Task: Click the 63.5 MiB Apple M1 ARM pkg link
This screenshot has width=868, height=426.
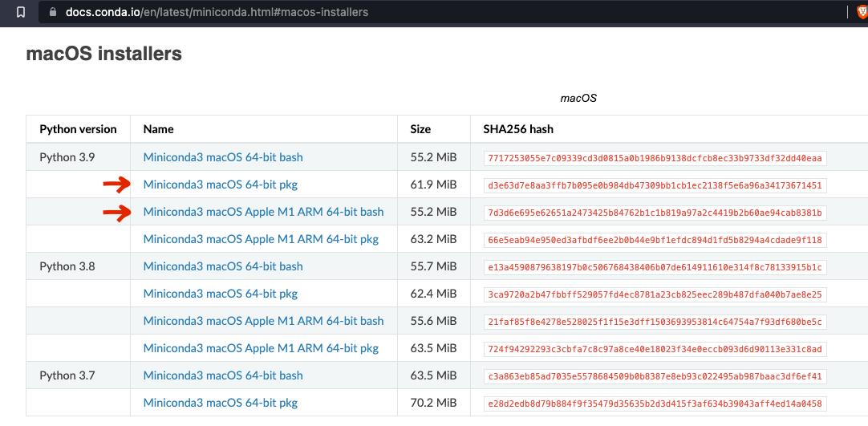Action: (x=261, y=348)
